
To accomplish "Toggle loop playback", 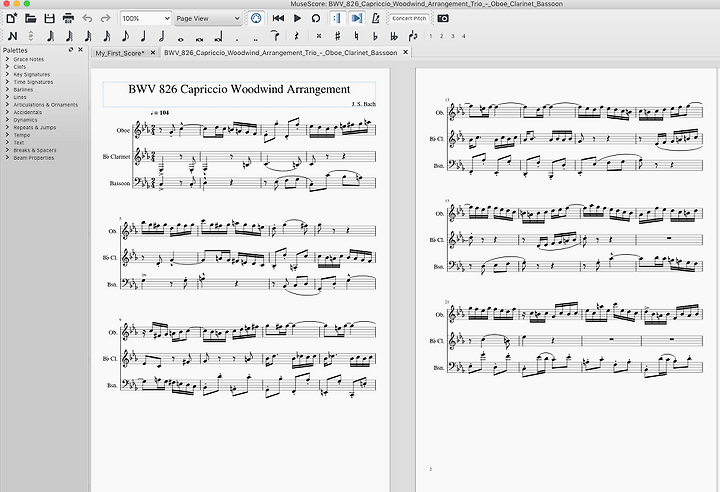I will point(315,18).
